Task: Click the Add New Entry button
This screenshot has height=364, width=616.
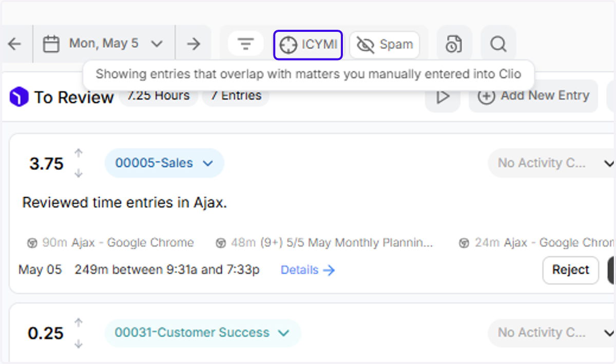Action: click(x=533, y=96)
